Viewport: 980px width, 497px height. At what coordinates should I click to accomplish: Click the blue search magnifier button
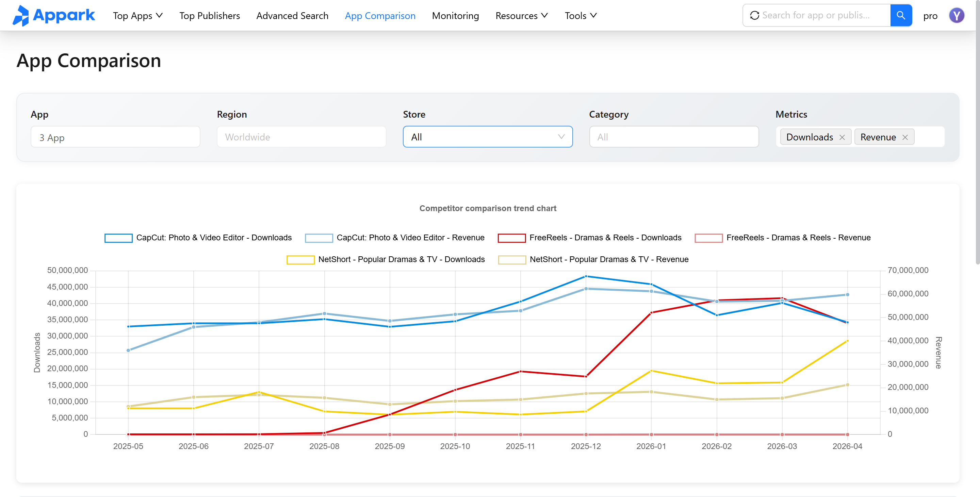click(x=901, y=15)
